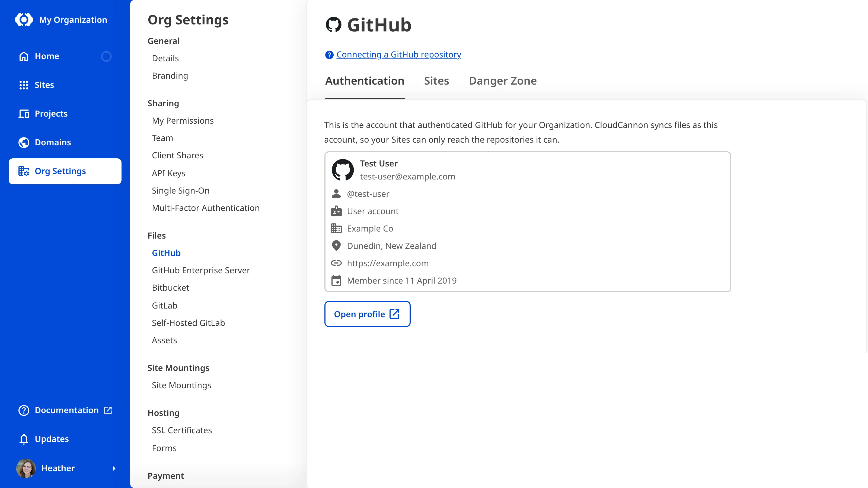Click the My Organization name

click(x=73, y=20)
